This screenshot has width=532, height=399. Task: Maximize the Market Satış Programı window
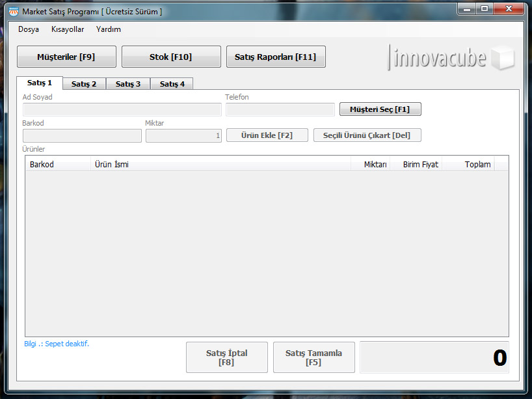pos(485,9)
